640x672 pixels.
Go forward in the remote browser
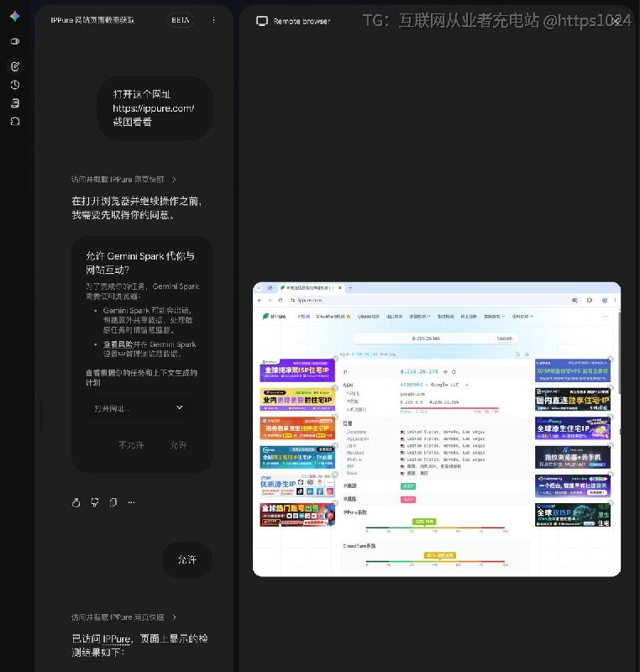point(270,301)
